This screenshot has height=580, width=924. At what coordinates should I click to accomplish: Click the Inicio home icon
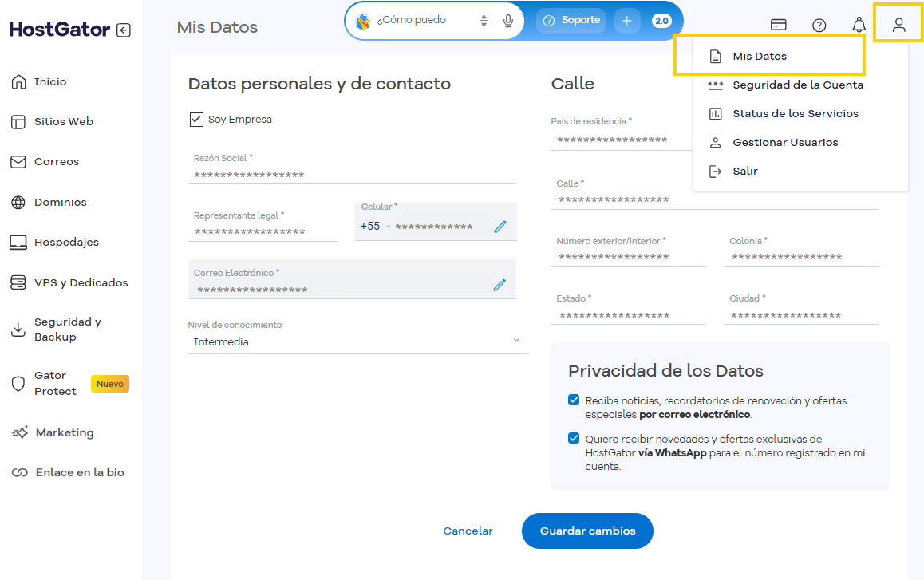[x=19, y=82]
